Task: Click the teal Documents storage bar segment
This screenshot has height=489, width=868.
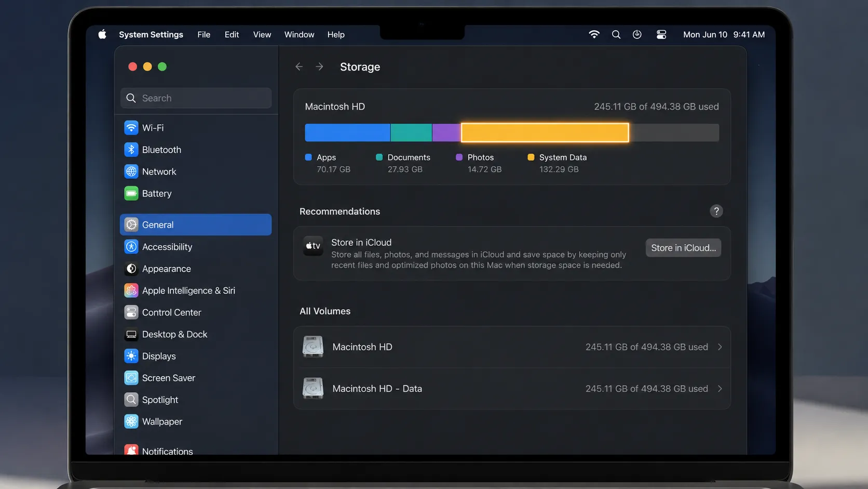Action: (x=411, y=133)
